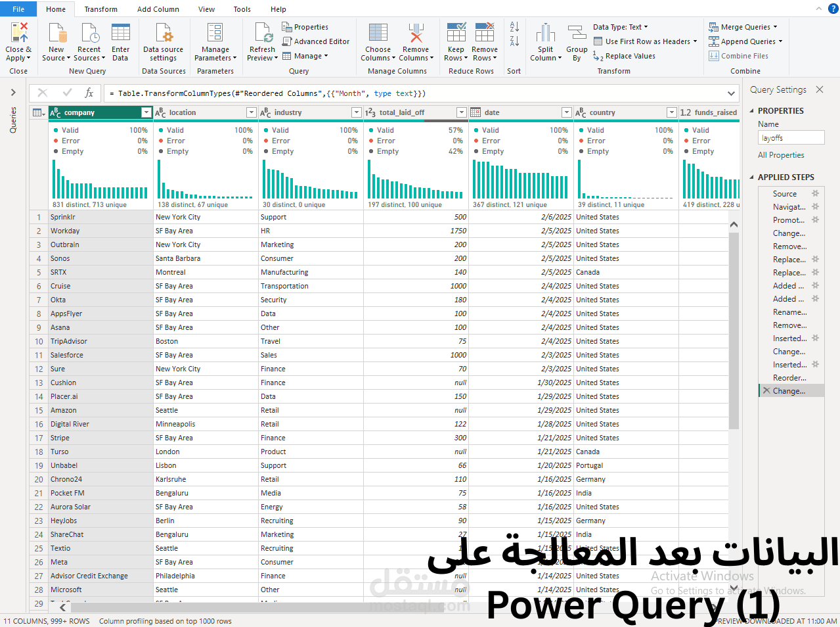Sort ascending with the A-Z icon
840x627 pixels.
coord(514,27)
